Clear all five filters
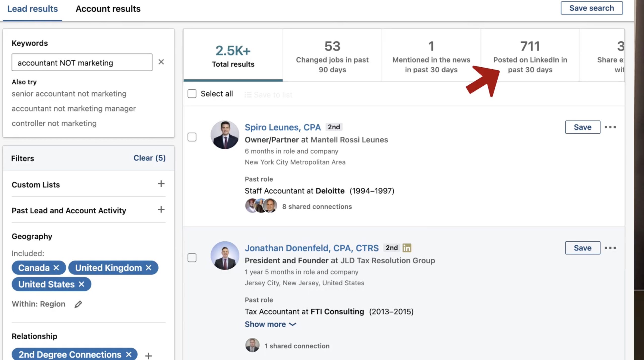 [x=149, y=158]
